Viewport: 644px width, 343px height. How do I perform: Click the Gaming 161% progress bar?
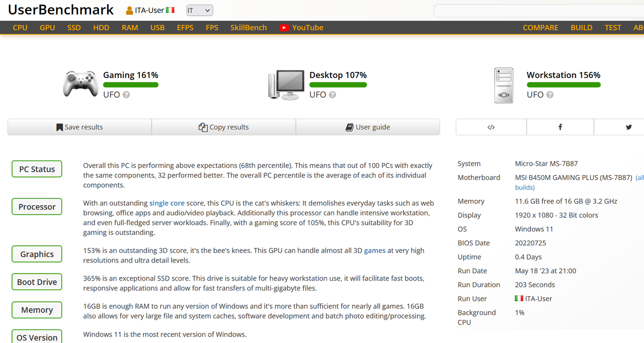coord(131,85)
